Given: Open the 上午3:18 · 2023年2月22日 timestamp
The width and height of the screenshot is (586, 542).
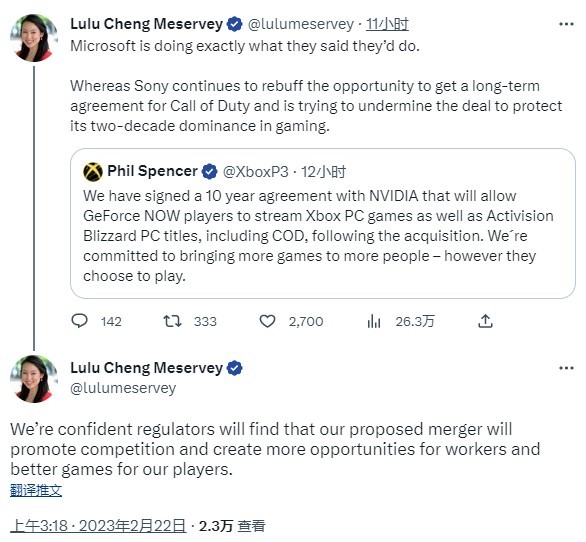Looking at the screenshot, I should point(98,526).
